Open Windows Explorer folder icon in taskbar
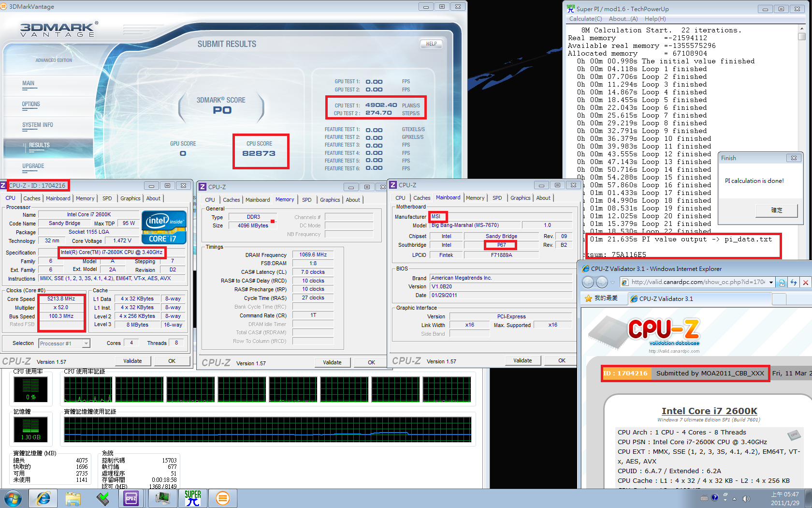812x508 pixels. click(73, 498)
